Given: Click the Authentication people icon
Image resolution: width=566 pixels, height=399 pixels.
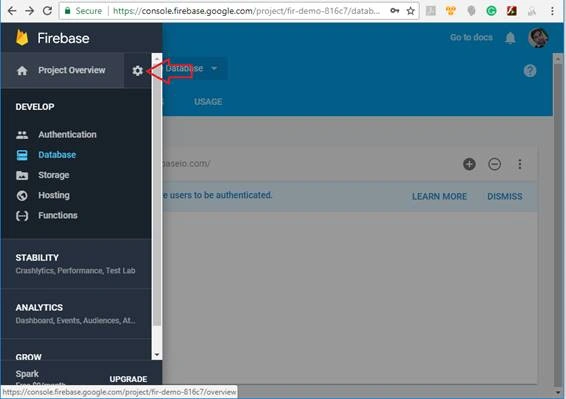Looking at the screenshot, I should [22, 135].
